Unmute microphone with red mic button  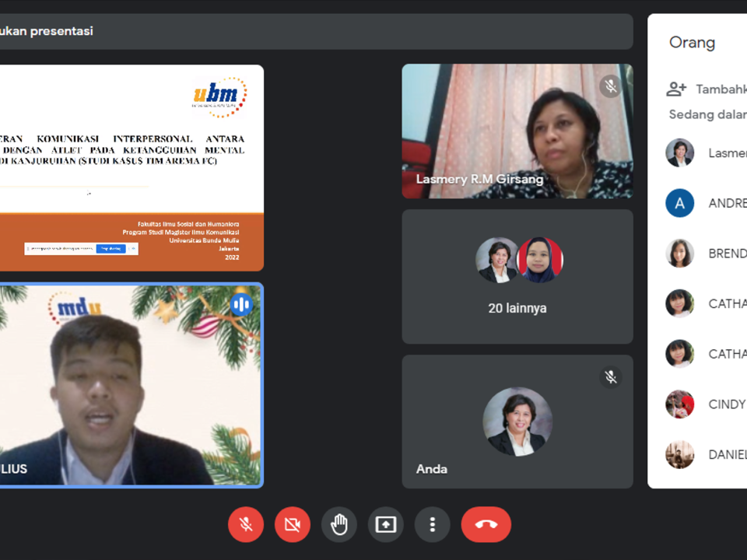[x=245, y=524]
